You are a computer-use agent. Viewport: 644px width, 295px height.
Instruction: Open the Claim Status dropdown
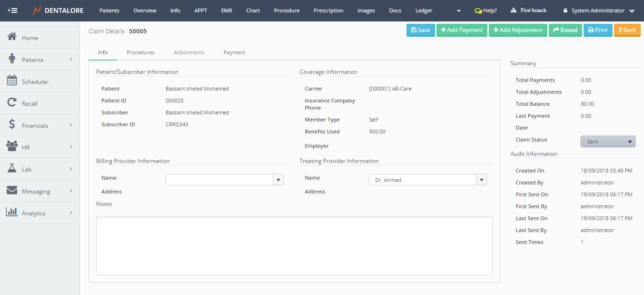pyautogui.click(x=608, y=142)
